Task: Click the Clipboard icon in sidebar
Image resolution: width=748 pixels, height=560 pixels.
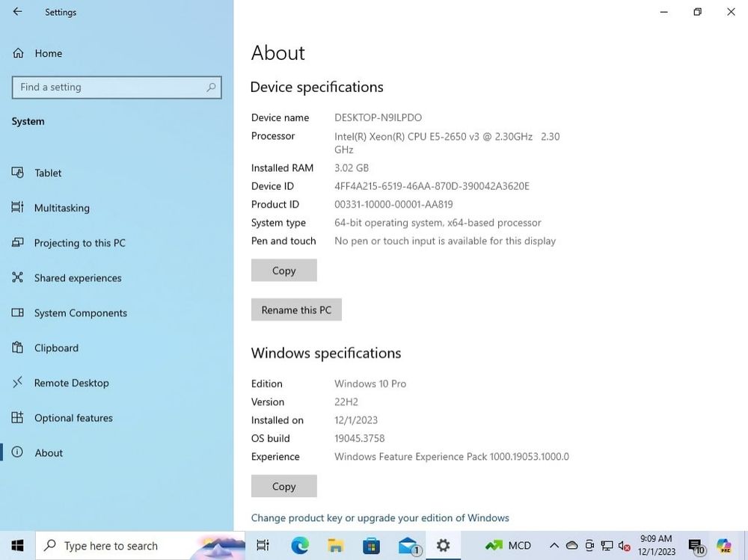Action: pos(18,347)
